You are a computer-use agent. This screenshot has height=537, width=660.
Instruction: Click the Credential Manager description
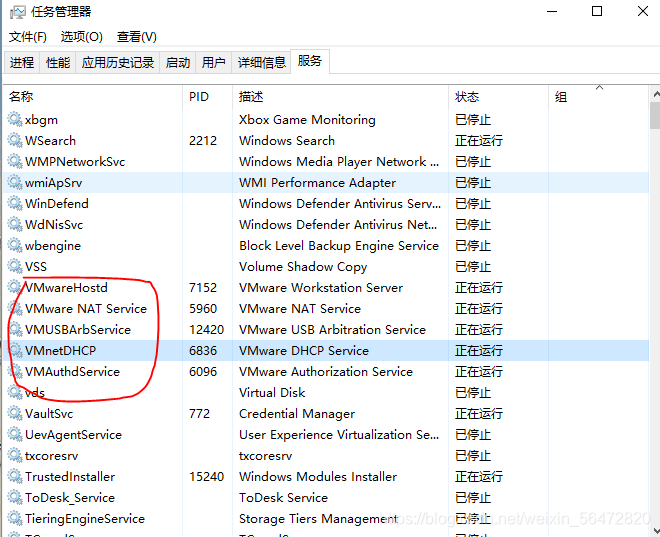297,414
